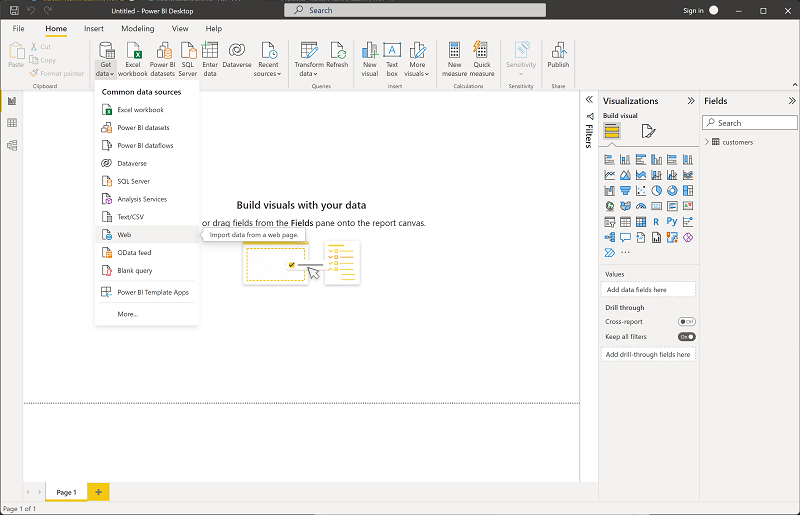Click Add drill-through fields here well
The height and width of the screenshot is (515, 800).
(x=648, y=354)
